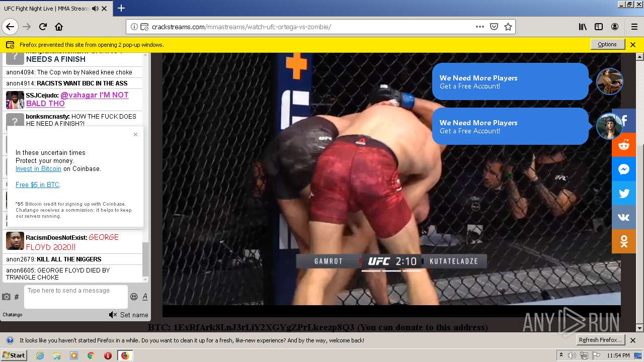This screenshot has height=362, width=644.
Task: Share on Odnoklassniki
Action: [624, 242]
